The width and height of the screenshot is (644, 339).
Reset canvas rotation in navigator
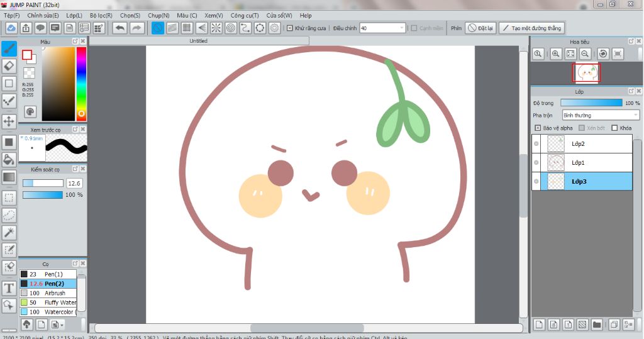point(603,54)
